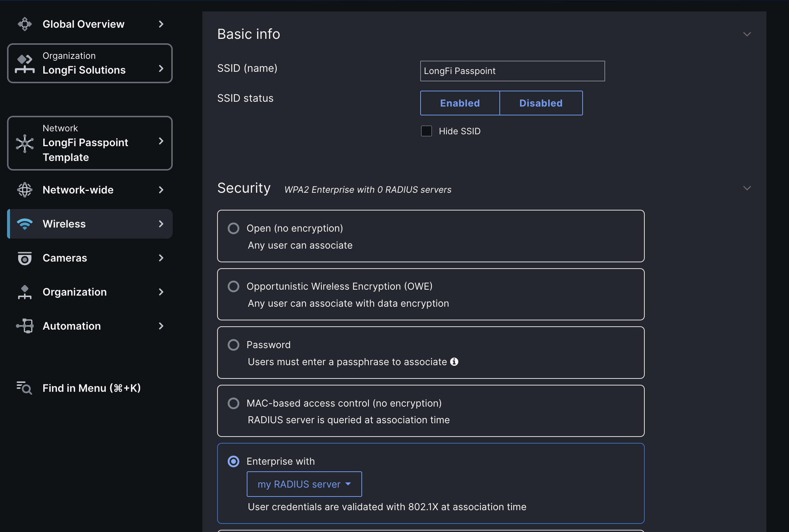Click the 'Hide SSID' label text
This screenshot has height=532, width=789.
459,131
